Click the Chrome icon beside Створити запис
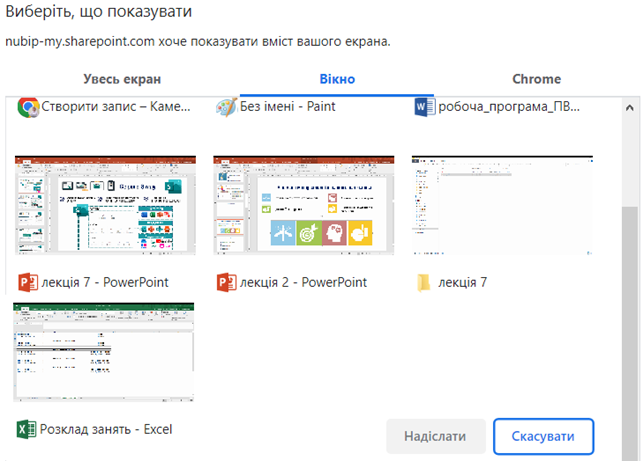Viewport: 643px width, 461px height. (x=28, y=106)
